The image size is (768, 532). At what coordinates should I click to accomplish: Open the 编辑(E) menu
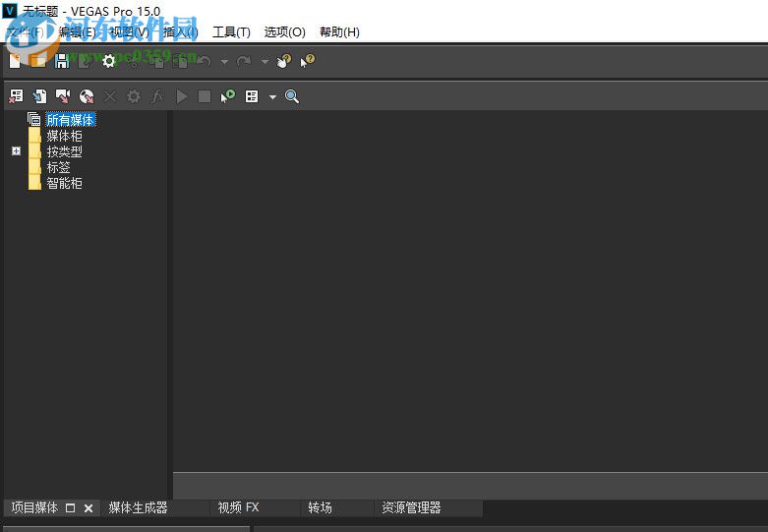pyautogui.click(x=78, y=32)
